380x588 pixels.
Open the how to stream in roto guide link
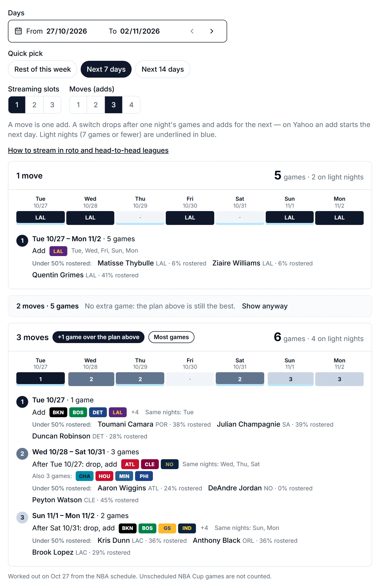[88, 150]
